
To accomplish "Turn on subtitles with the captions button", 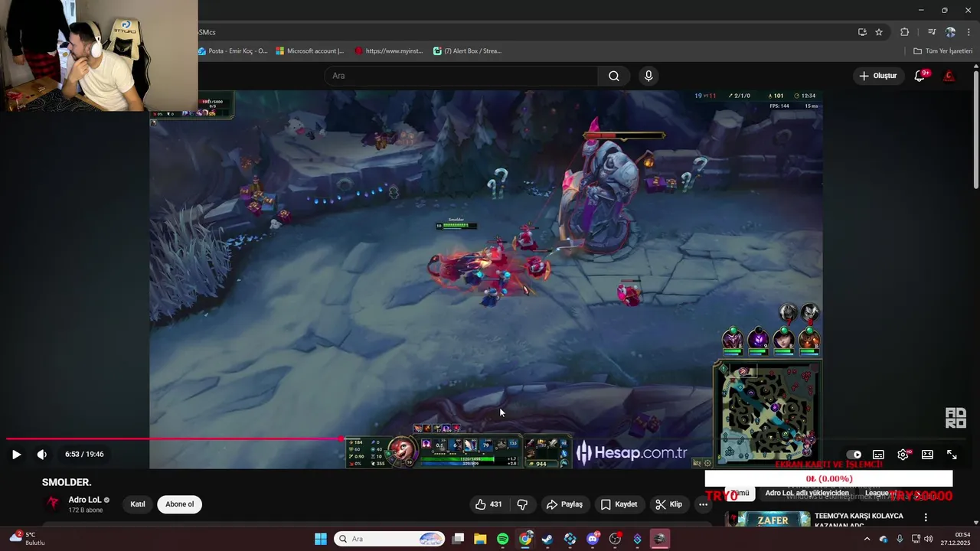I will click(878, 455).
